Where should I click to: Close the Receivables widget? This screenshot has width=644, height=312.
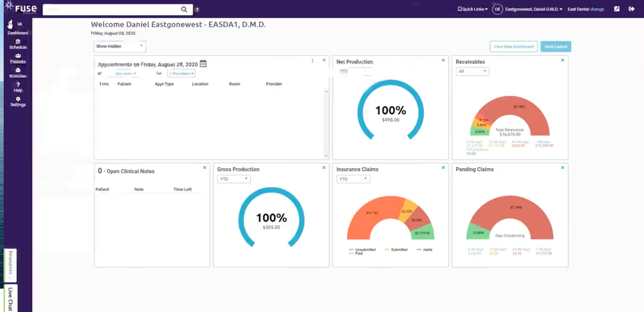click(x=563, y=60)
